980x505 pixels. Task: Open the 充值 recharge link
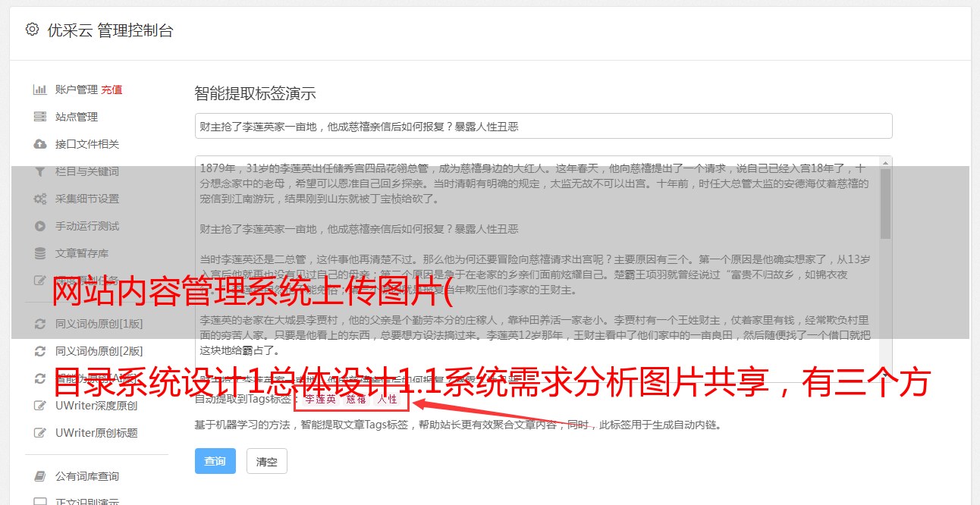112,89
